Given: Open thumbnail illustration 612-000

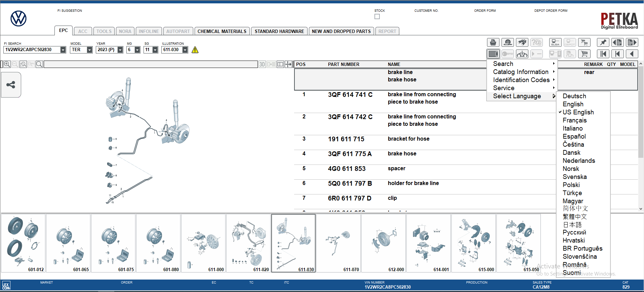Looking at the screenshot, I should pyautogui.click(x=384, y=243).
